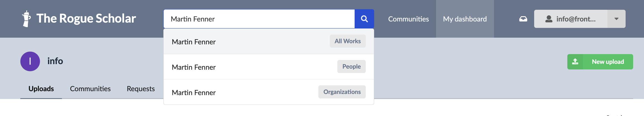This screenshot has width=644, height=116.
Task: Go to My dashboard
Action: point(465,19)
